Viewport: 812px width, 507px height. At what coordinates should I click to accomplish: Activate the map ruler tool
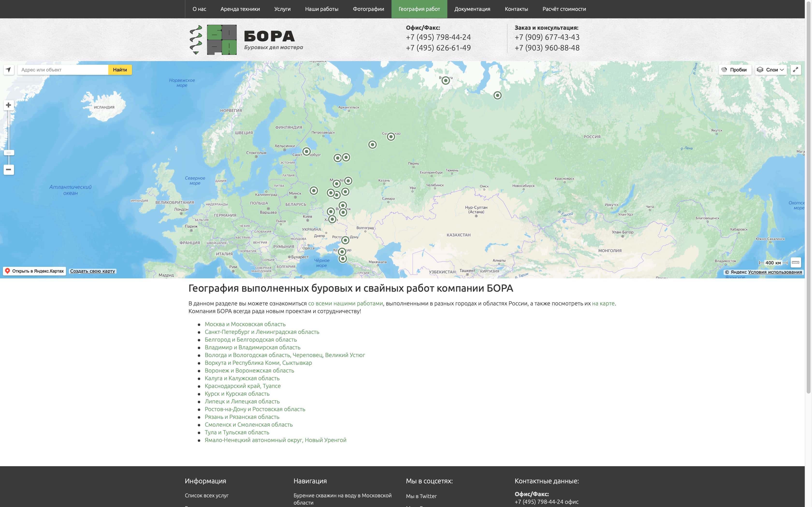795,263
